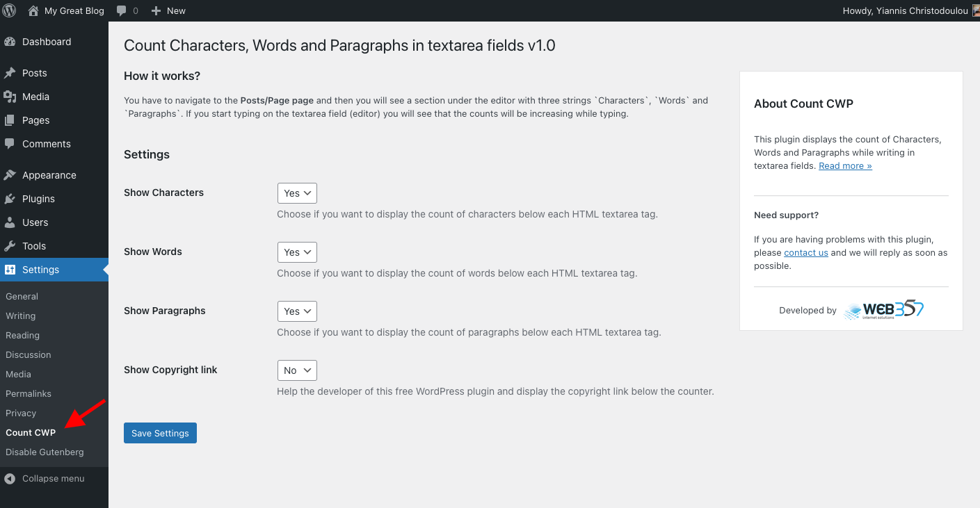
Task: Open the Show Characters dropdown
Action: pos(297,193)
